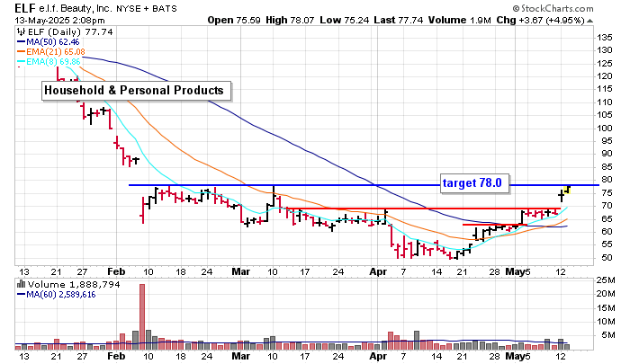Click the 13-May-2025 2:08pm timestamp

point(60,20)
